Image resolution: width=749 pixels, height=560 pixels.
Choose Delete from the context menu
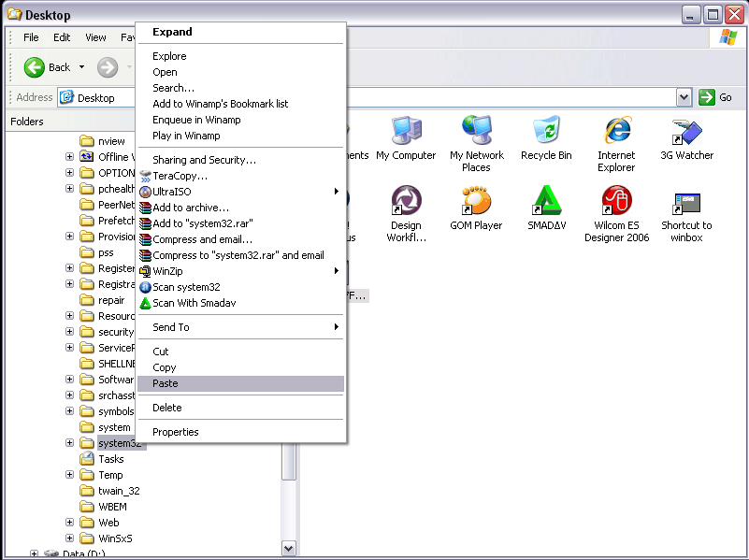pyautogui.click(x=240, y=408)
